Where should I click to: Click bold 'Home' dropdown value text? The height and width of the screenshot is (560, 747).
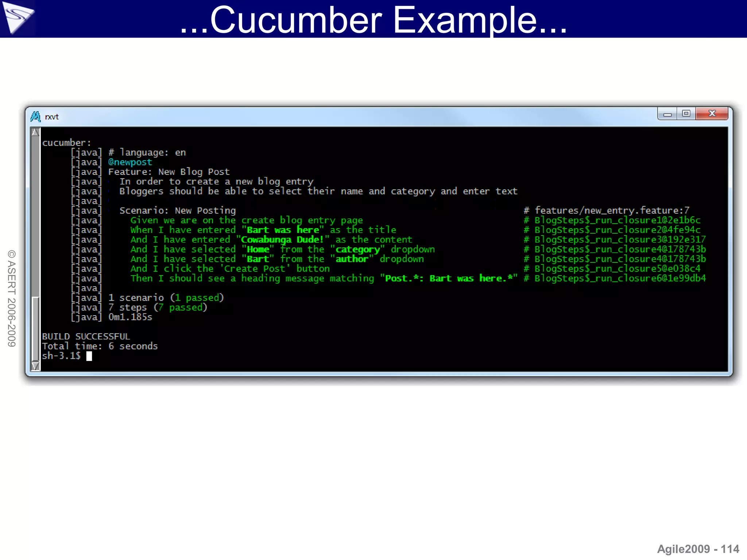(x=258, y=249)
